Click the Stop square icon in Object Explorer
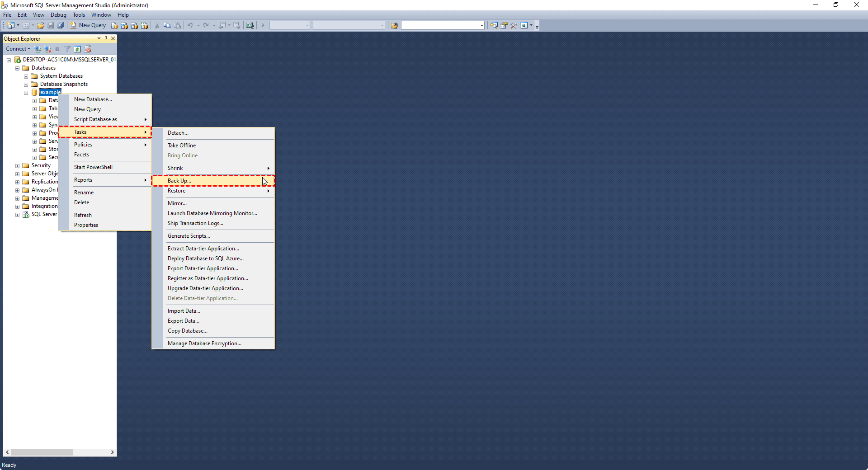This screenshot has width=868, height=470. [x=57, y=49]
